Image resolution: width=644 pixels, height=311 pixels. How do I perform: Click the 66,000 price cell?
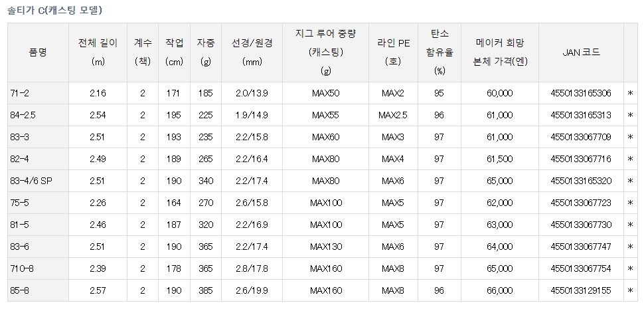coord(499,291)
